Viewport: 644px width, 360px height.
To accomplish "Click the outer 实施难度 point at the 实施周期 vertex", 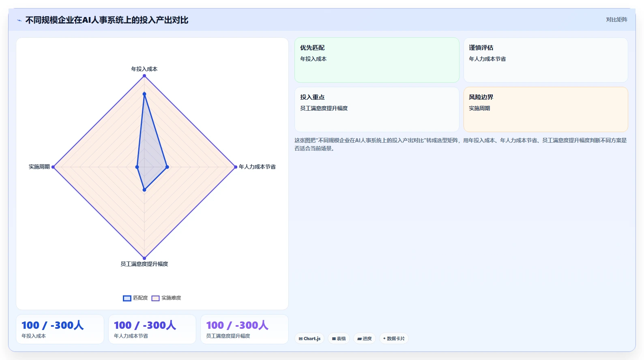I will point(53,167).
